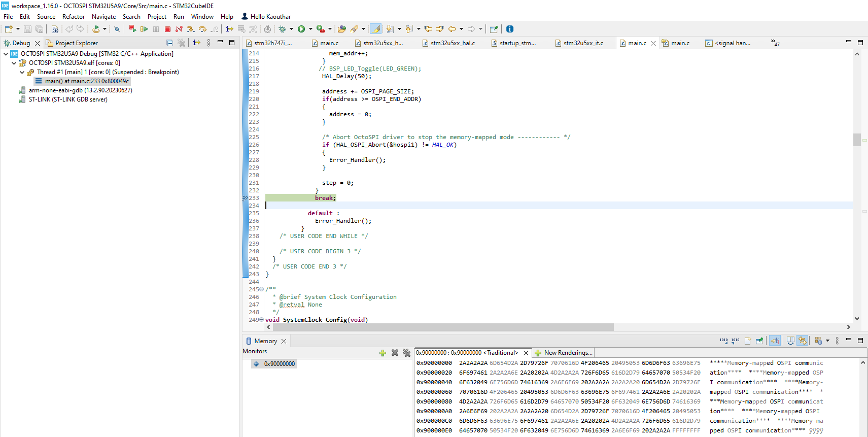
Task: Collapse Thread #1 in Debug view
Action: tap(22, 72)
